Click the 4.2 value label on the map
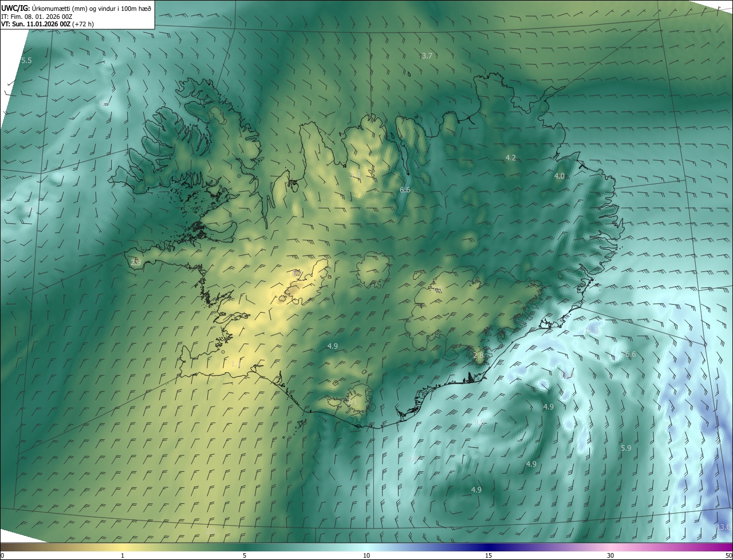Screen dimensions: 733x560 click(510, 157)
